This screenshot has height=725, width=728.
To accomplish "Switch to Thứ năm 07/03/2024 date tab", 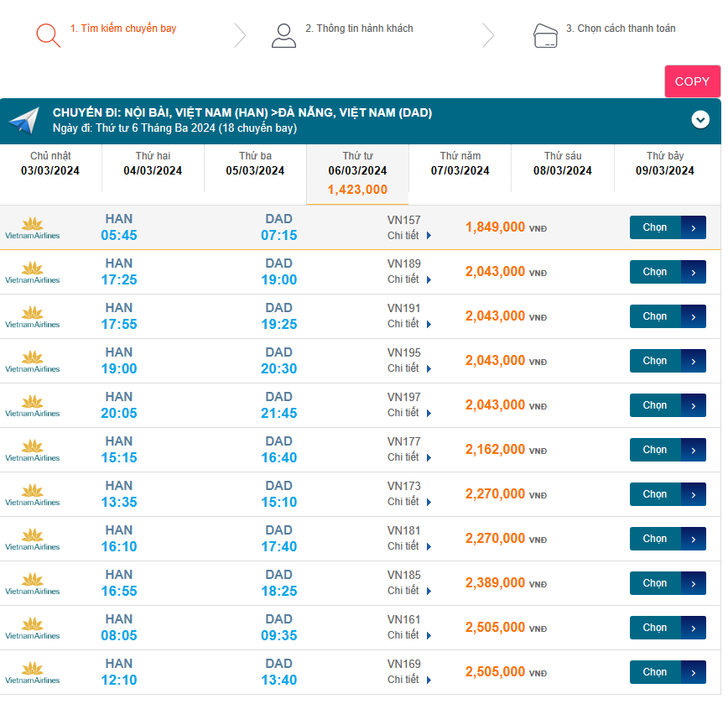I will (x=460, y=164).
